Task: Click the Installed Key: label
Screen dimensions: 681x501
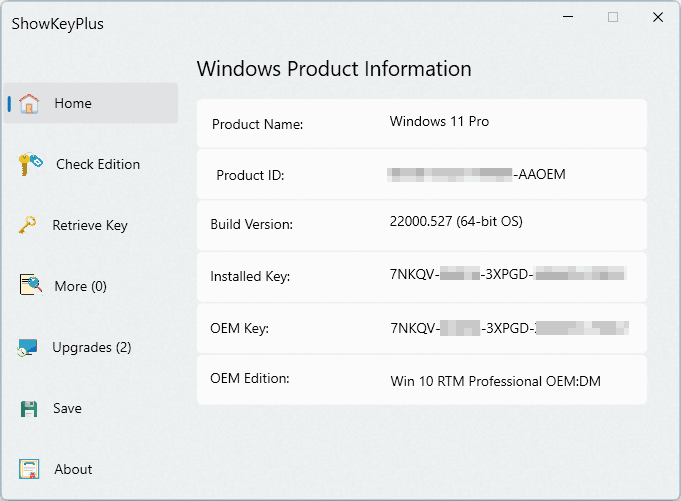Action: pos(250,277)
